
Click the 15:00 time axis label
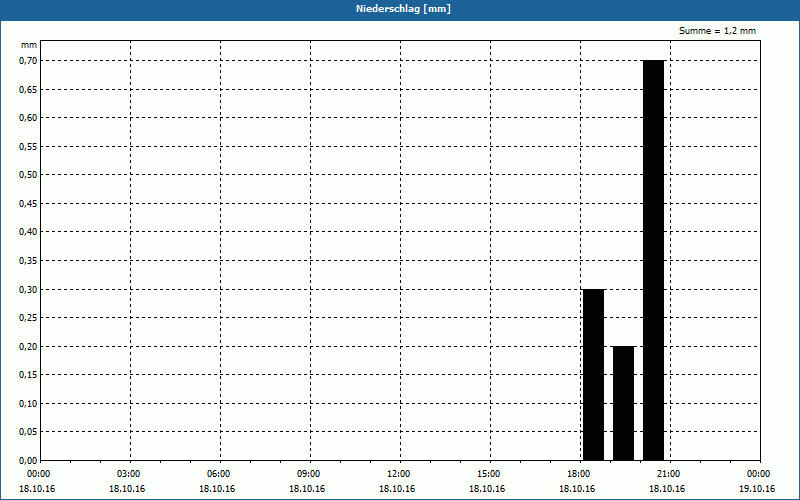(489, 474)
